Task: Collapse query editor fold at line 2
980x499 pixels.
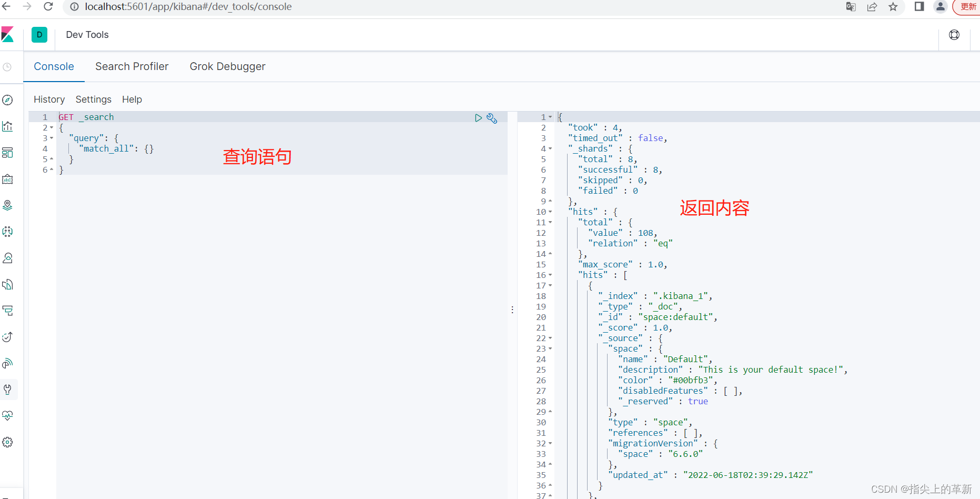Action: click(x=52, y=127)
